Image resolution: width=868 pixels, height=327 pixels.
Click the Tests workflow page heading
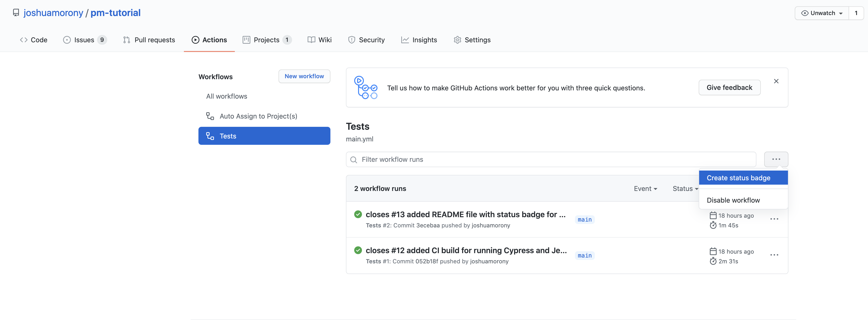point(358,127)
